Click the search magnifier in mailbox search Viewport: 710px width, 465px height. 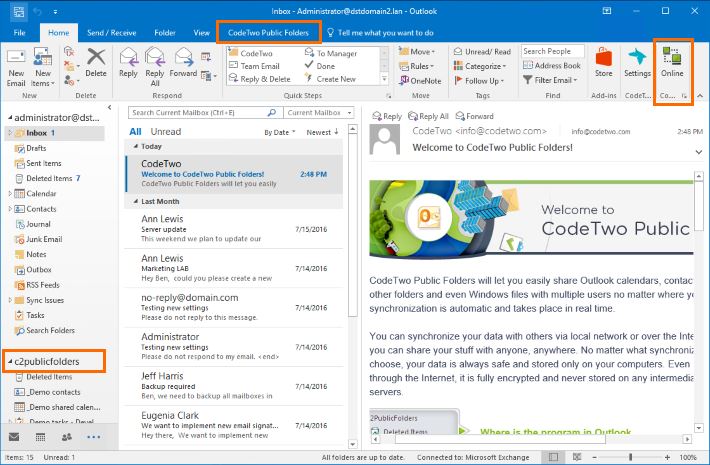[x=272, y=112]
